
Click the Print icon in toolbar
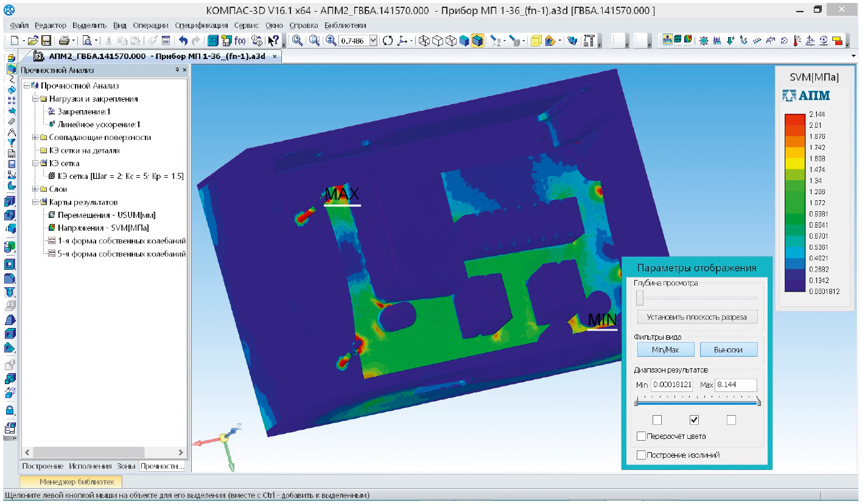coord(64,41)
